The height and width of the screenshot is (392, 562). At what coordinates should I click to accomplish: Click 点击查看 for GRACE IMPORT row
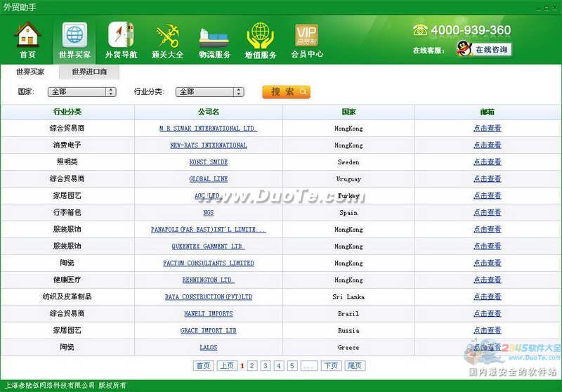pos(488,330)
